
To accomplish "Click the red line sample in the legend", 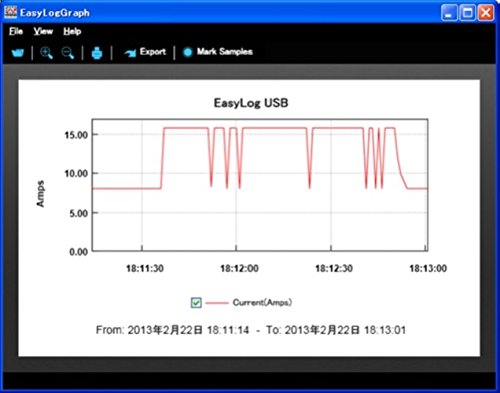I will coord(217,303).
